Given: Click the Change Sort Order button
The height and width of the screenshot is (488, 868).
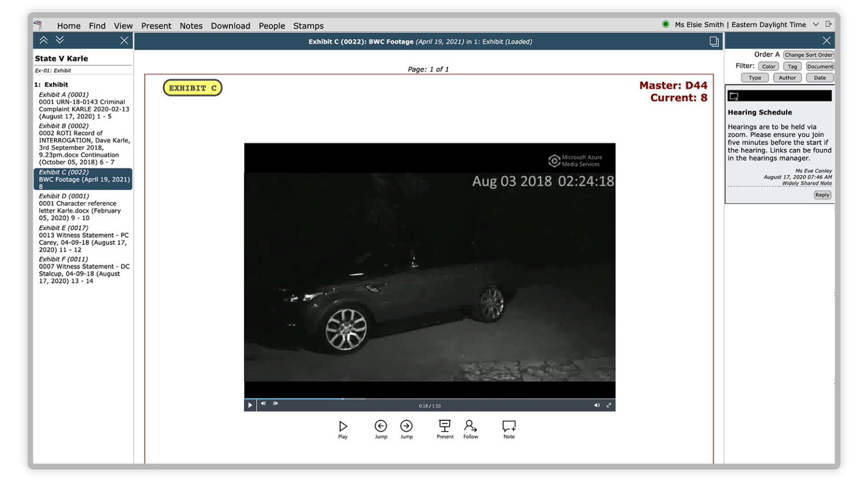Looking at the screenshot, I should tap(808, 55).
